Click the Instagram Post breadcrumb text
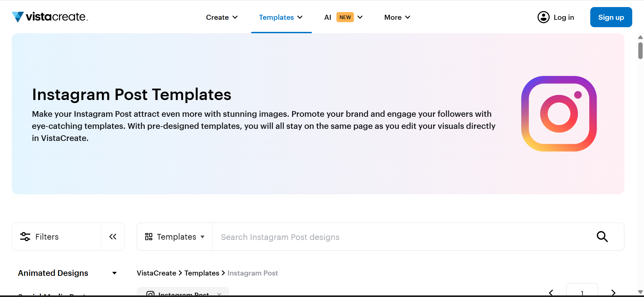Viewport: 644px width, 297px height. 252,273
